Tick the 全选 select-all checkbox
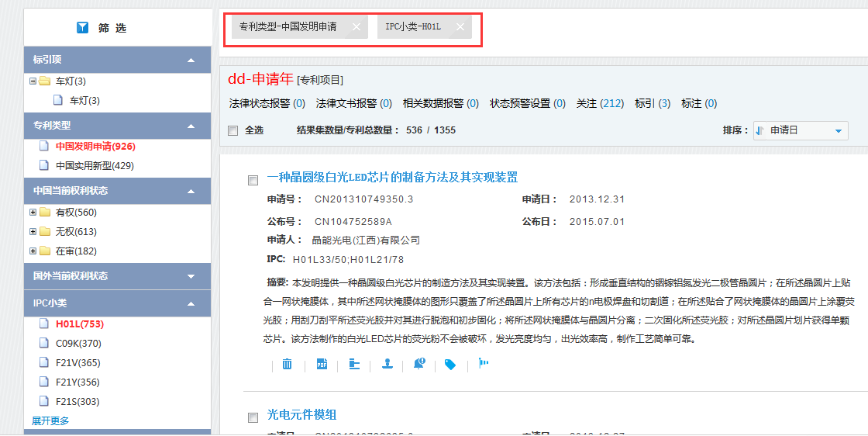Image resolution: width=868 pixels, height=436 pixels. (x=233, y=130)
